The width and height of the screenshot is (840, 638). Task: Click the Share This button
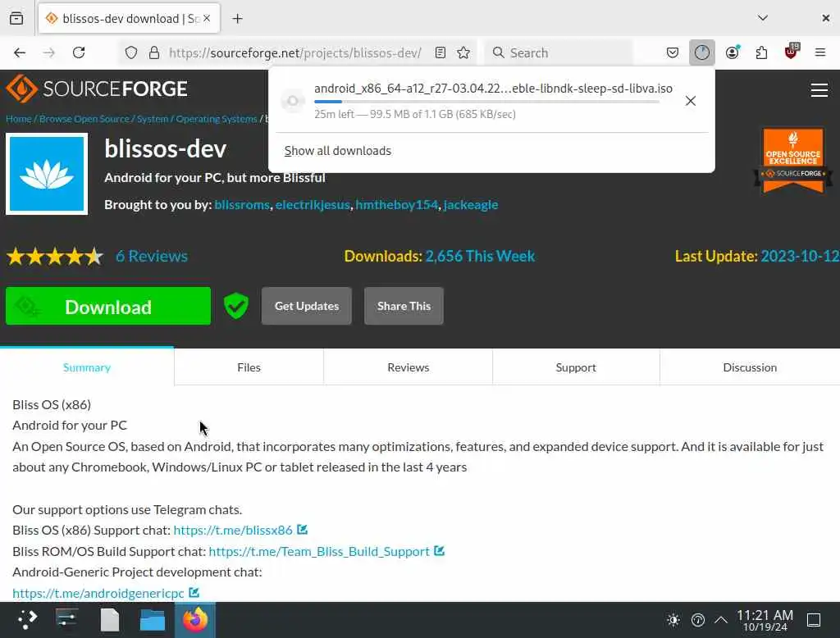(x=404, y=306)
